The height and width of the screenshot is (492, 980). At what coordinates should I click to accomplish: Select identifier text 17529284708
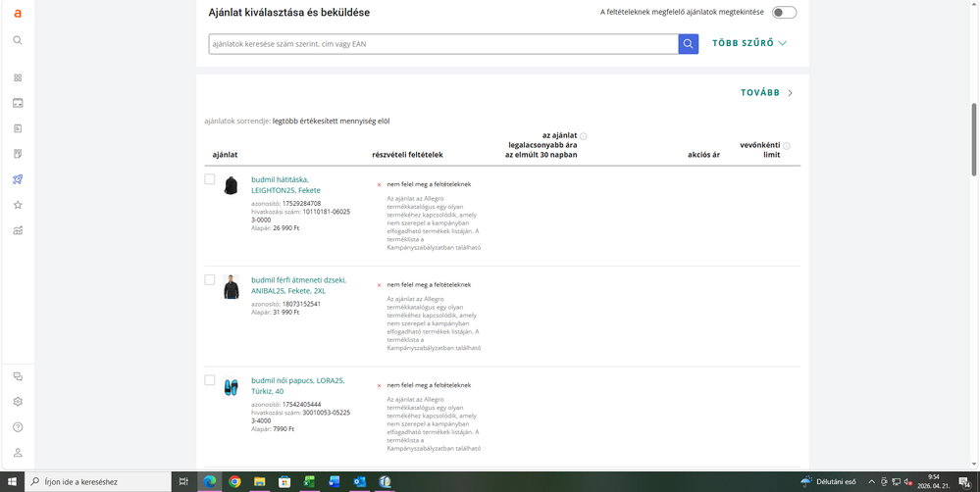coord(301,204)
